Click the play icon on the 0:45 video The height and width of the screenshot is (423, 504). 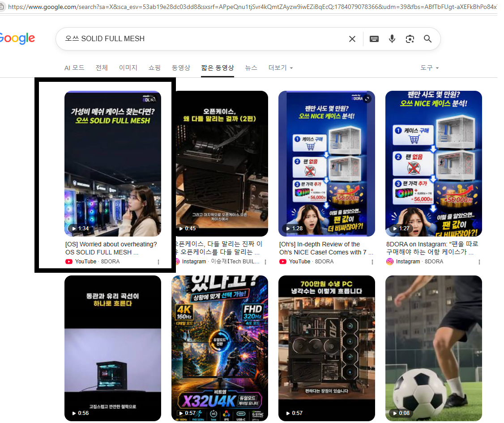(181, 228)
